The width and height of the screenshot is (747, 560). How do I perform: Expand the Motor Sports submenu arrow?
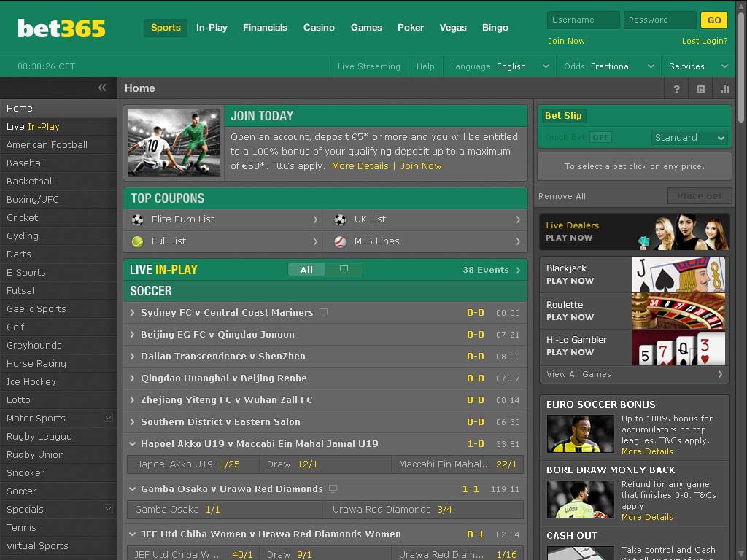point(108,418)
